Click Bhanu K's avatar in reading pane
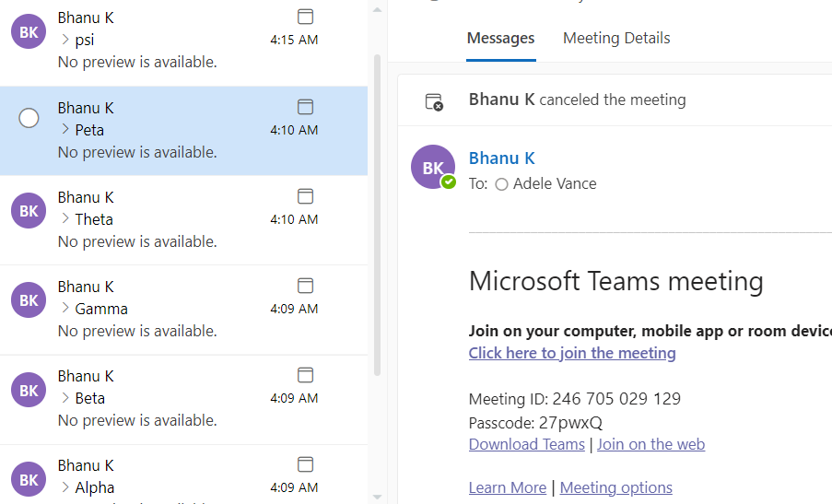The width and height of the screenshot is (832, 504). (x=433, y=168)
